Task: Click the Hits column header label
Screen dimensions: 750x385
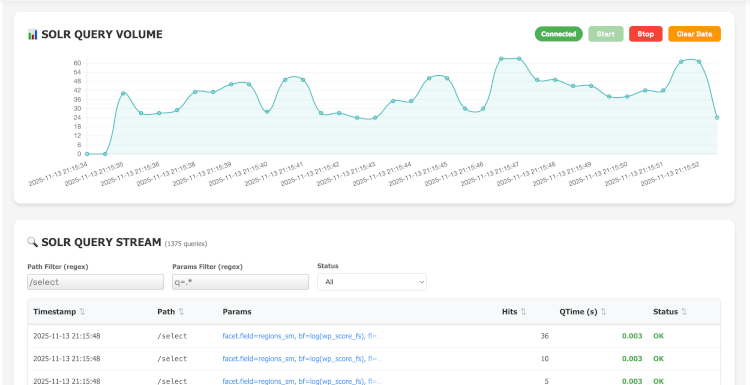Action: [x=509, y=312]
